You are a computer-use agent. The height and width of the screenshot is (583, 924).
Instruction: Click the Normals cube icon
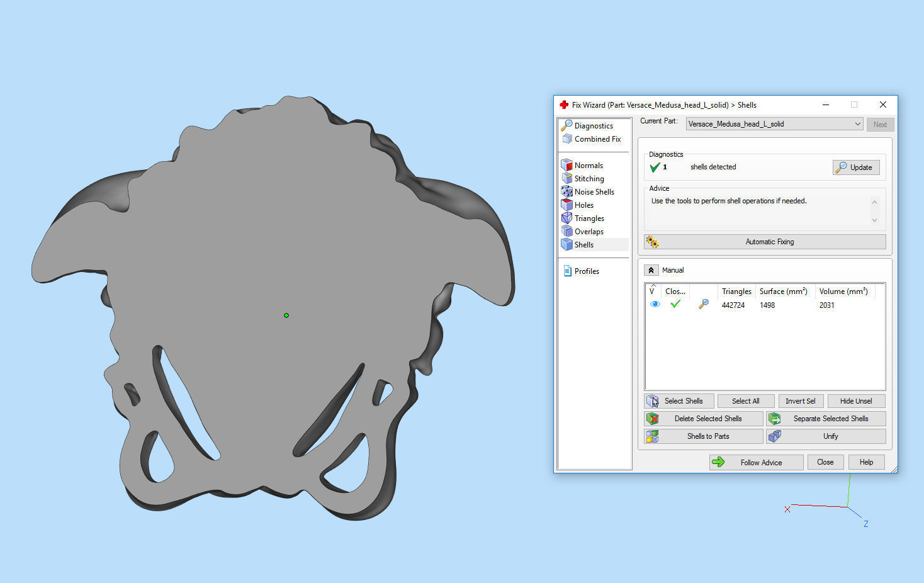click(x=566, y=165)
